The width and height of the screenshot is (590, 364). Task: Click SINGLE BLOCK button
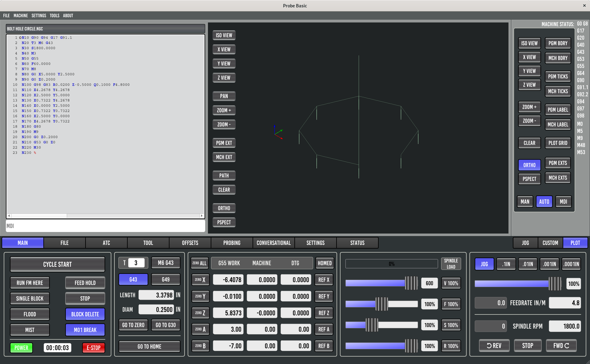tap(30, 298)
